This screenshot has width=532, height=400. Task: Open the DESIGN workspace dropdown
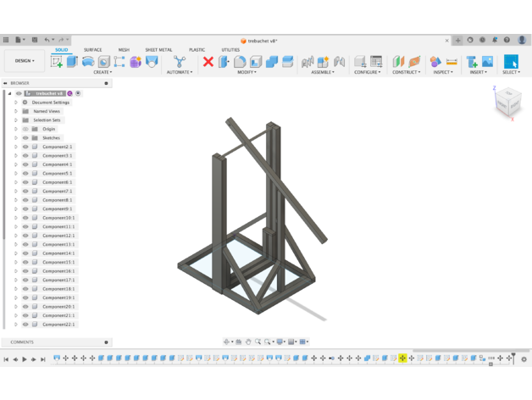pos(25,61)
